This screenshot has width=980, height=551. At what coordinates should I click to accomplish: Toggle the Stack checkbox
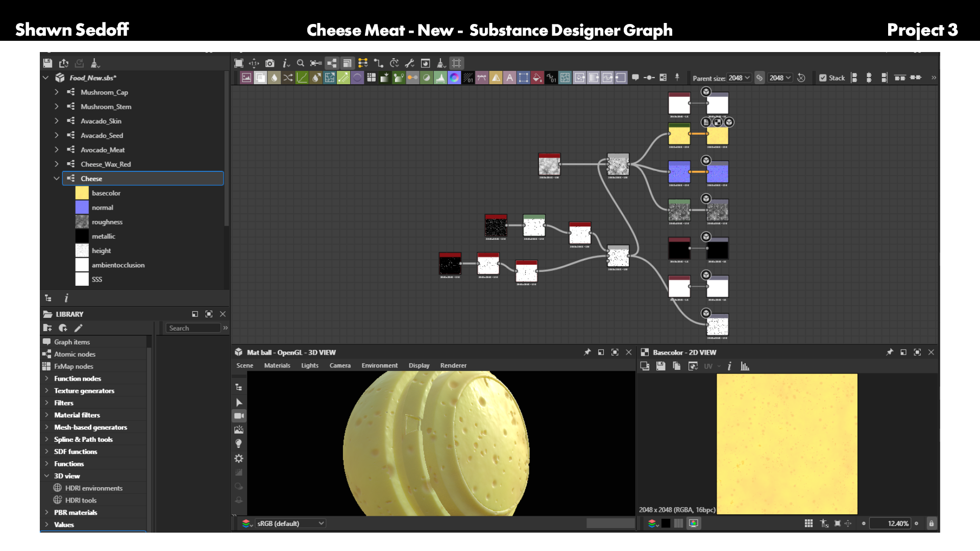click(823, 78)
